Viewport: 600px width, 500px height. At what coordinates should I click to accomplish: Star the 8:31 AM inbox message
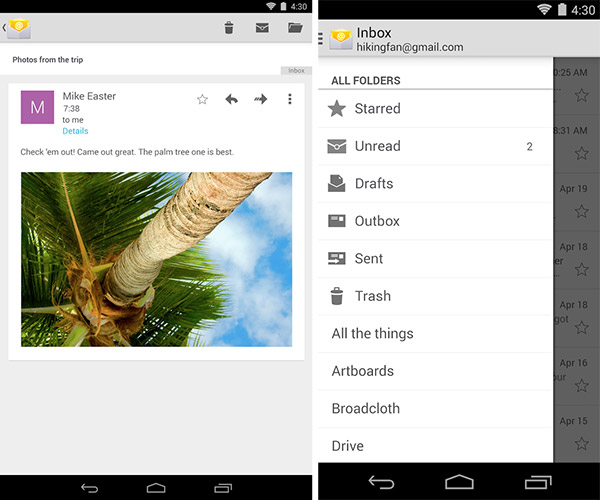click(580, 153)
